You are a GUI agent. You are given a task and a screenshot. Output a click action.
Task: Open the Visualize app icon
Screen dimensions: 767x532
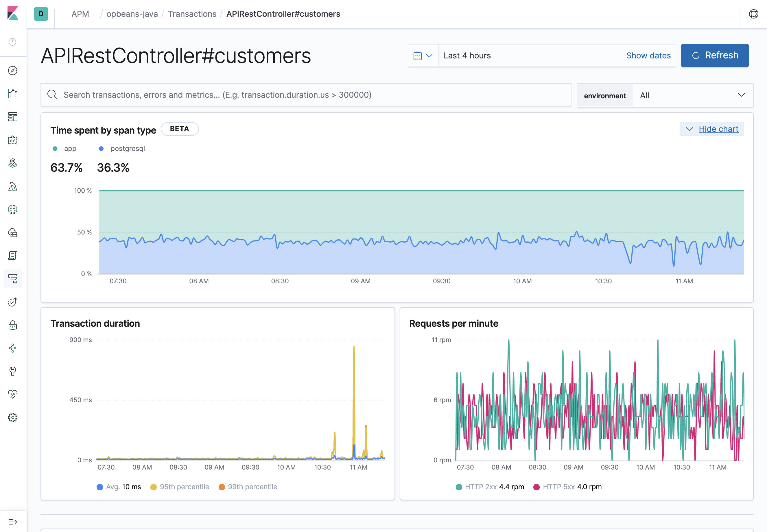13,94
